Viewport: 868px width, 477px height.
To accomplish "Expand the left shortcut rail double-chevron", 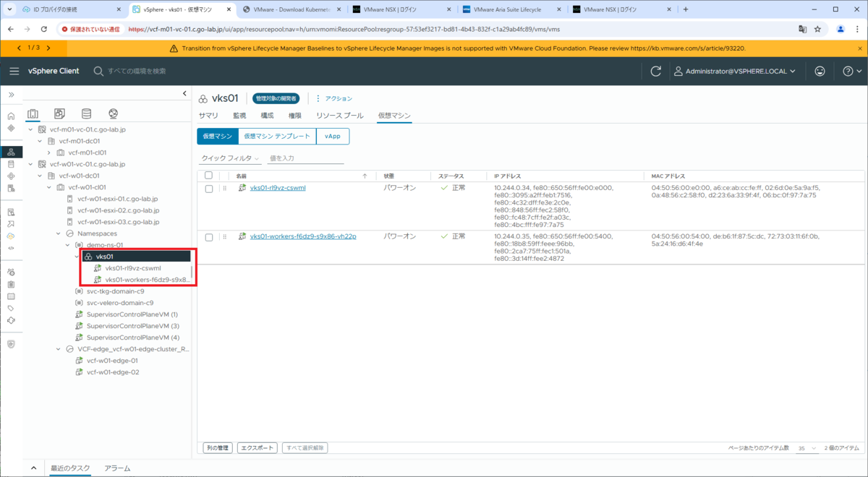I will point(11,95).
